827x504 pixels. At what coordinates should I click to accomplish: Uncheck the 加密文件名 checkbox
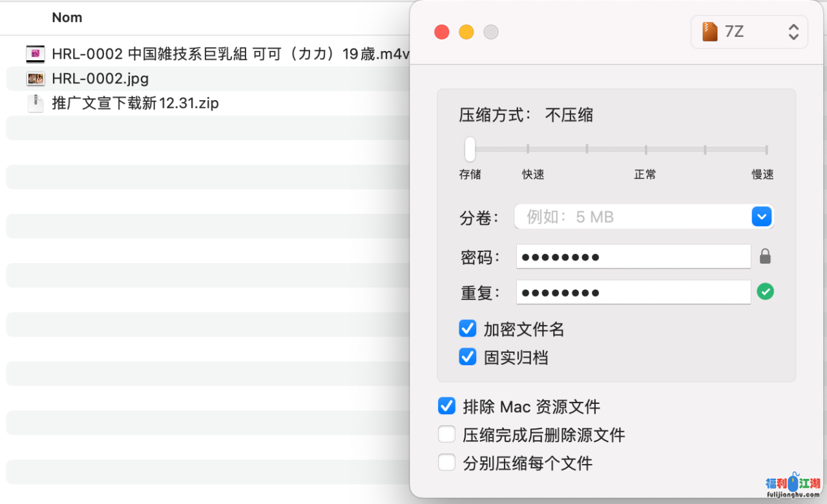[x=468, y=329]
